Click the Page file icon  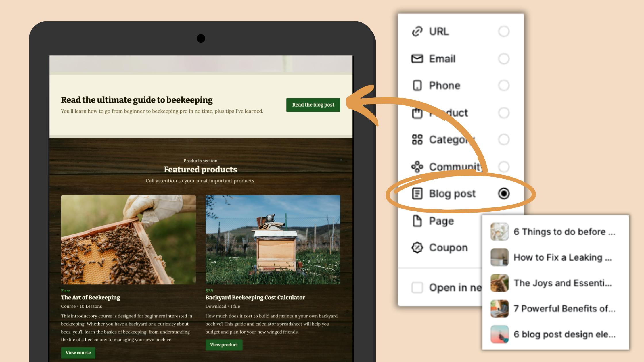417,221
